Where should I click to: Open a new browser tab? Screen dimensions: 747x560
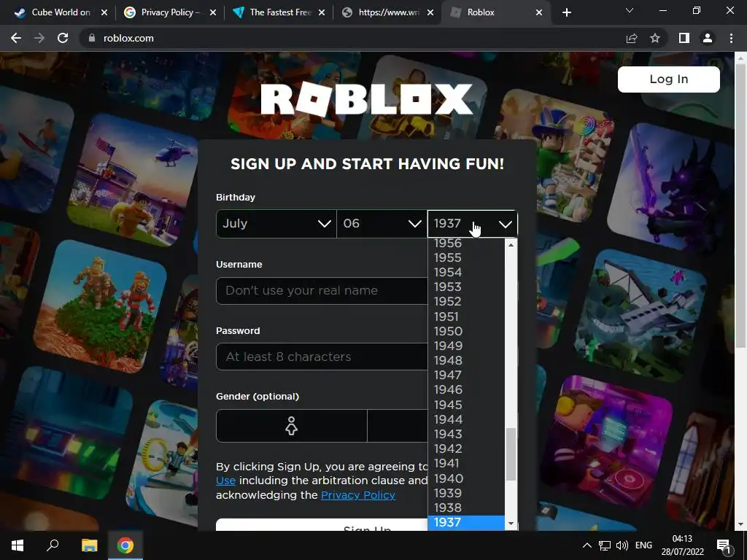coord(566,12)
